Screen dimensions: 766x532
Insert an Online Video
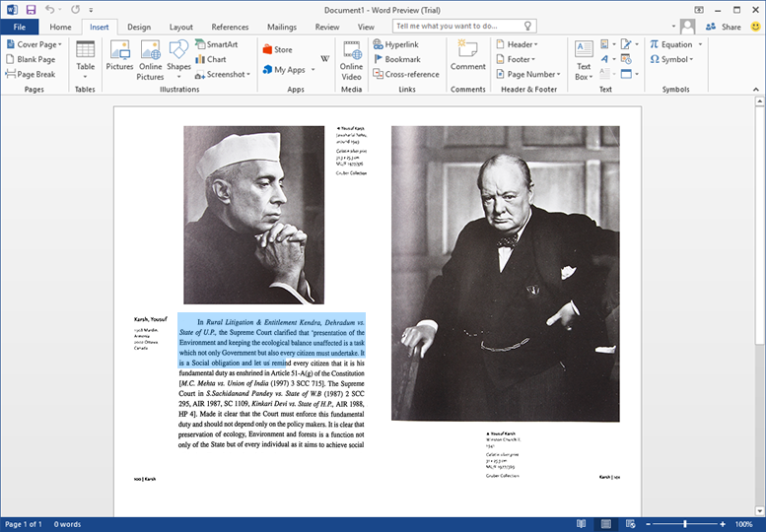pyautogui.click(x=351, y=59)
